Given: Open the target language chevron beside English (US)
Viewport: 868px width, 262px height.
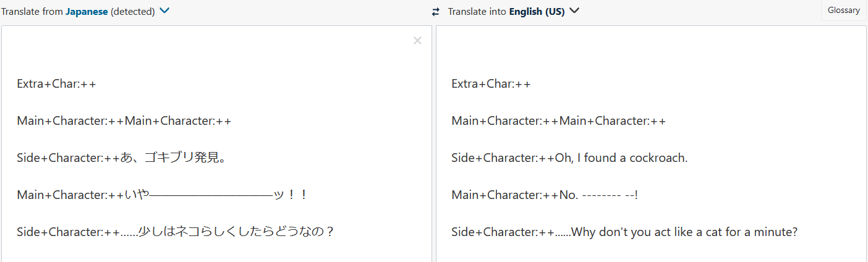Looking at the screenshot, I should tap(574, 11).
